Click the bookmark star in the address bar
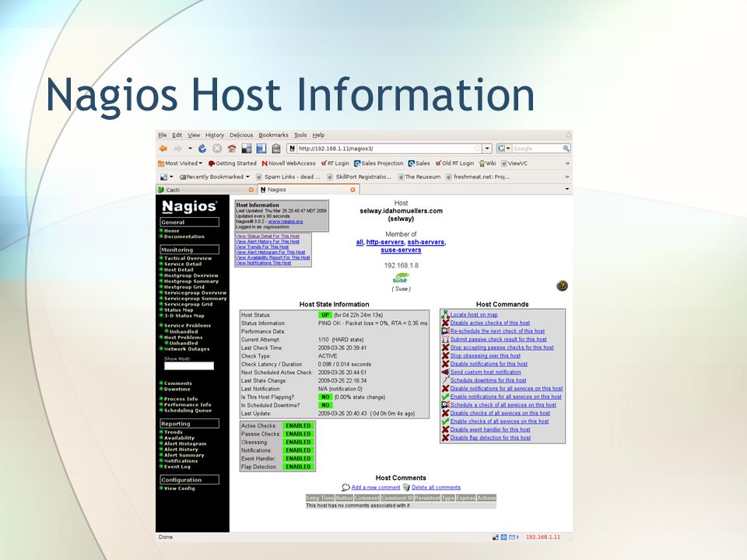The image size is (747, 560). (477, 149)
